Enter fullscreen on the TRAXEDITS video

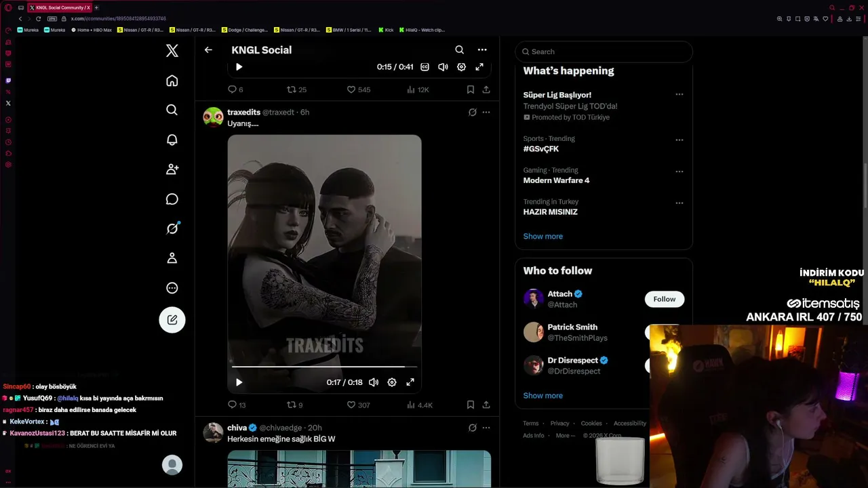coord(410,382)
